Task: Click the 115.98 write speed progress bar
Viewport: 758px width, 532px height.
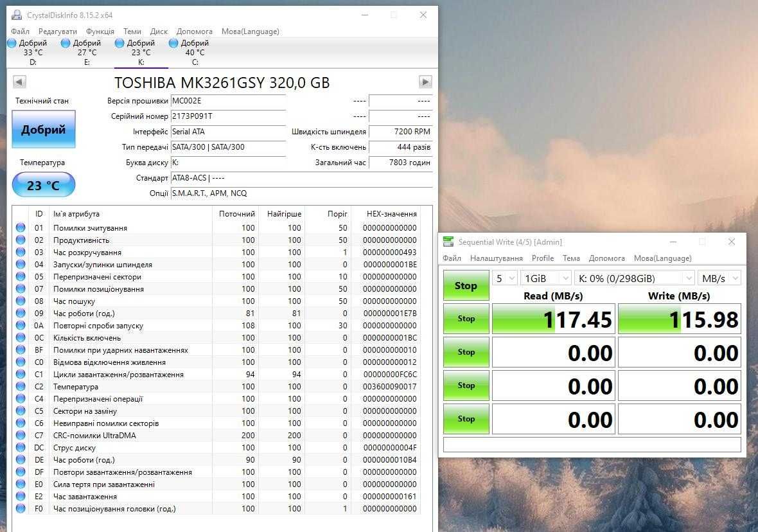Action: 680,319
